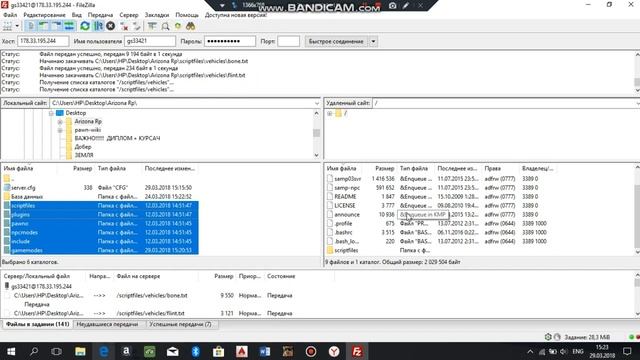Toggle directory comparison magnifier icon
640x360 pixels.
[x=165, y=27]
